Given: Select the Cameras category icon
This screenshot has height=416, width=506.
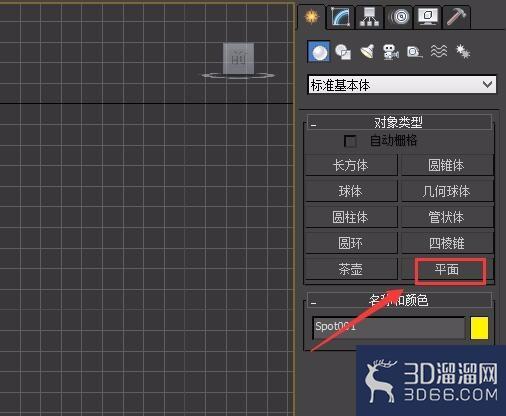Looking at the screenshot, I should pos(390,52).
